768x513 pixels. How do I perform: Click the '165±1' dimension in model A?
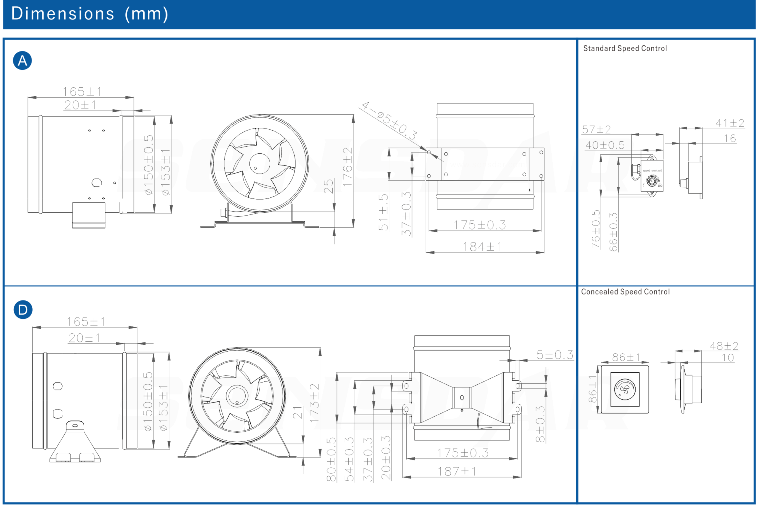click(82, 91)
